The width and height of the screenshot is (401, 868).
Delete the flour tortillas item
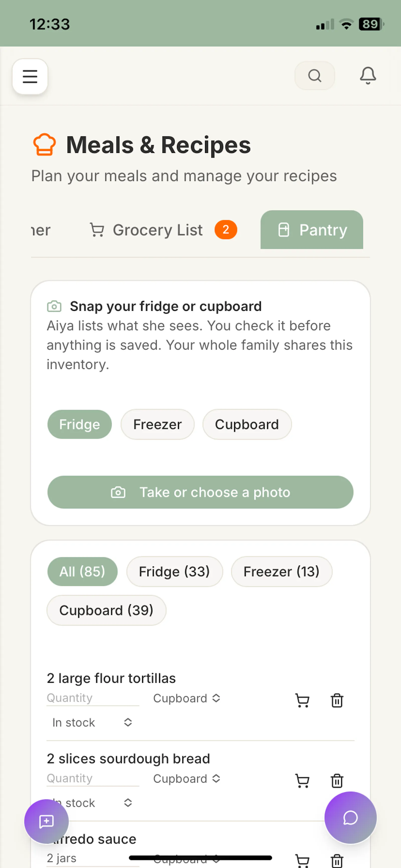[x=337, y=701]
